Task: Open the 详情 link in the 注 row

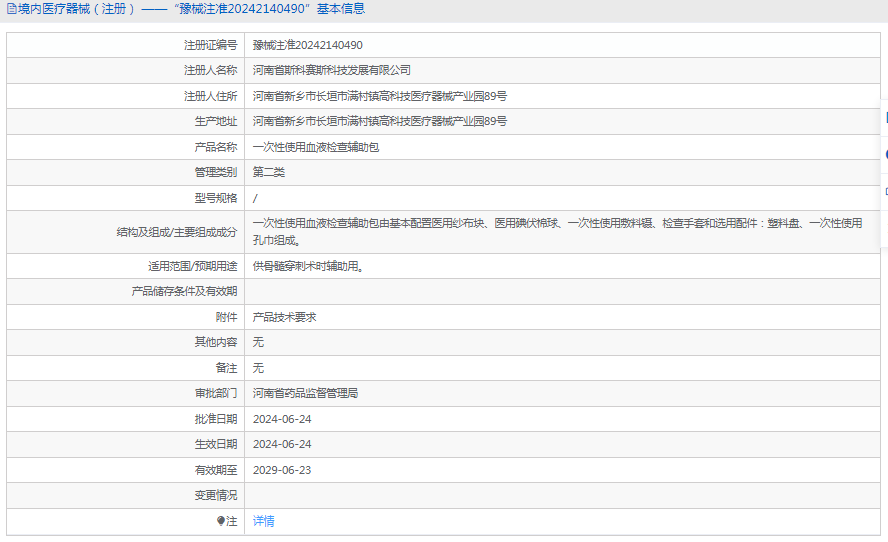Action: 263,521
